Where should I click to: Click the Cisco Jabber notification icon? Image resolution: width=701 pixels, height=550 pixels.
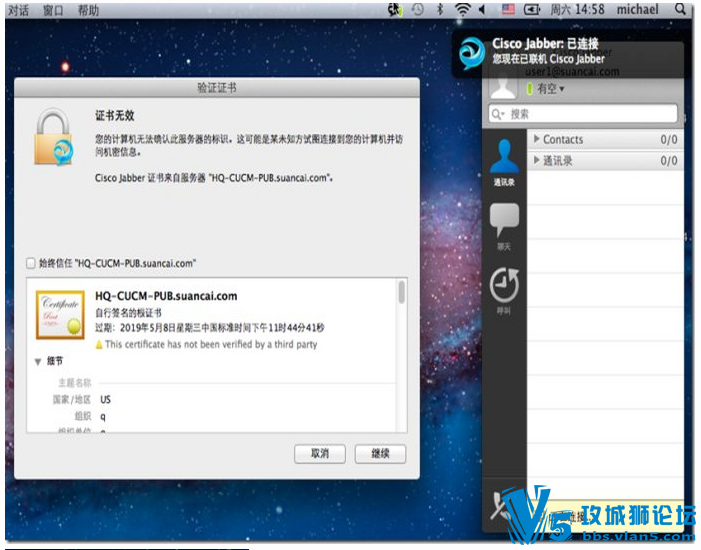(471, 53)
